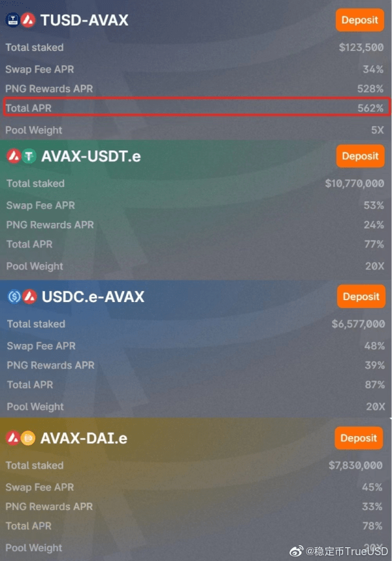This screenshot has width=392, height=561.
Task: Click the TUSD token icon
Action: (x=12, y=20)
